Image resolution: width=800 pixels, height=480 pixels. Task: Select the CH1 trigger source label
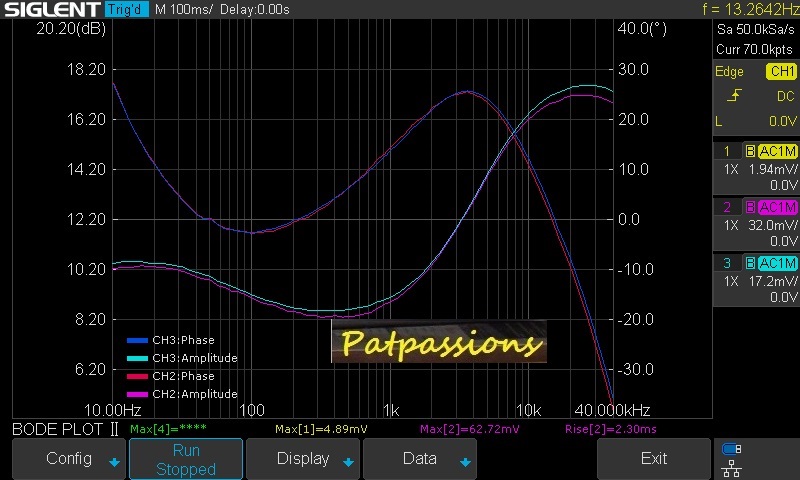click(780, 71)
